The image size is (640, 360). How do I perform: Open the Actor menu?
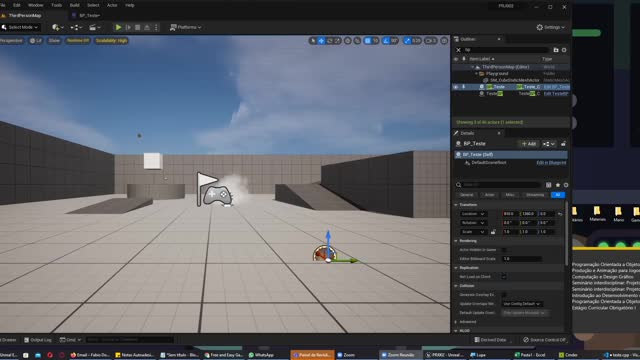[x=112, y=5]
